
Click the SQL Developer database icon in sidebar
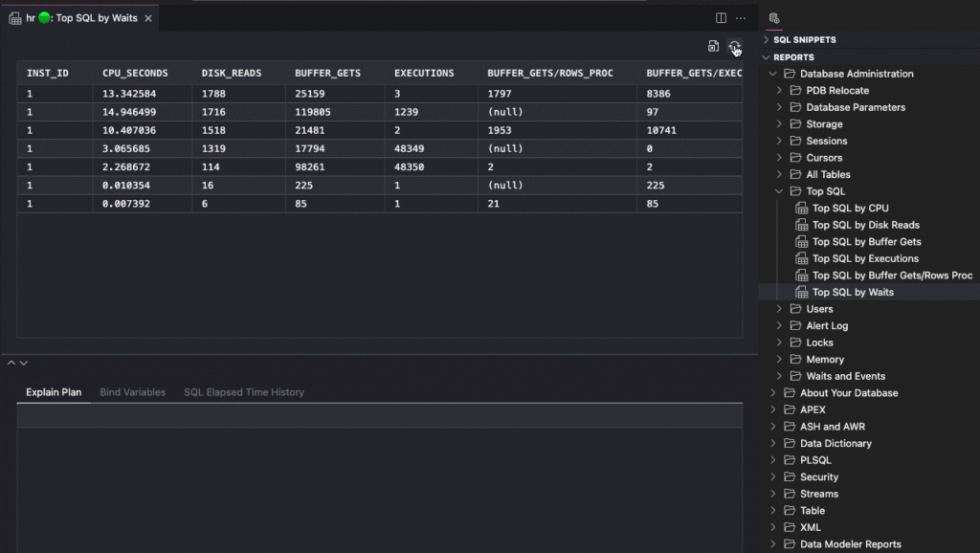coord(774,18)
